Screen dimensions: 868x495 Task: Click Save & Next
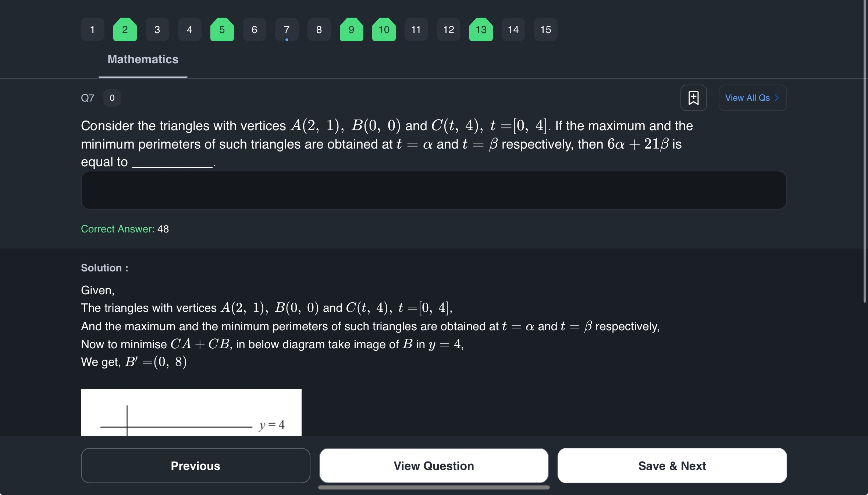[x=672, y=466]
